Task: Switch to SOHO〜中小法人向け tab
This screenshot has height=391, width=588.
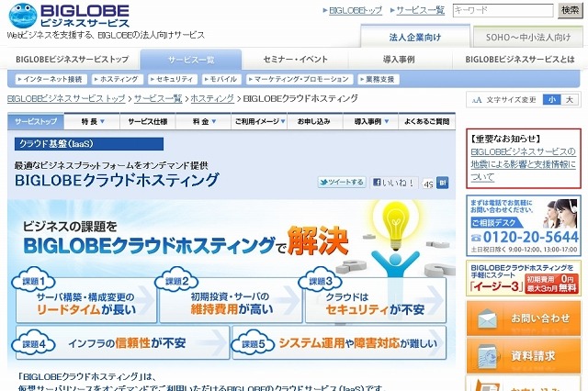Action: [528, 37]
